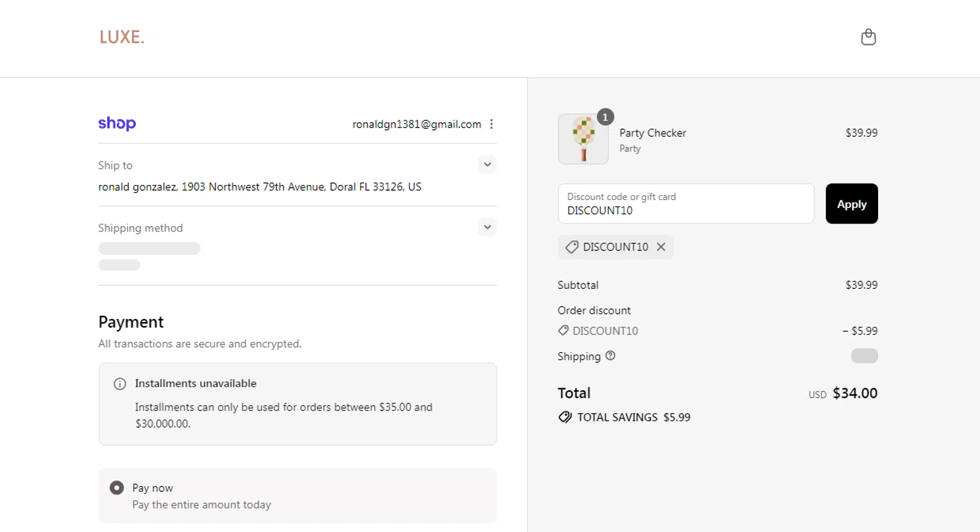Click the quantity badge on Party Checker
This screenshot has width=980, height=532.
[x=605, y=117]
